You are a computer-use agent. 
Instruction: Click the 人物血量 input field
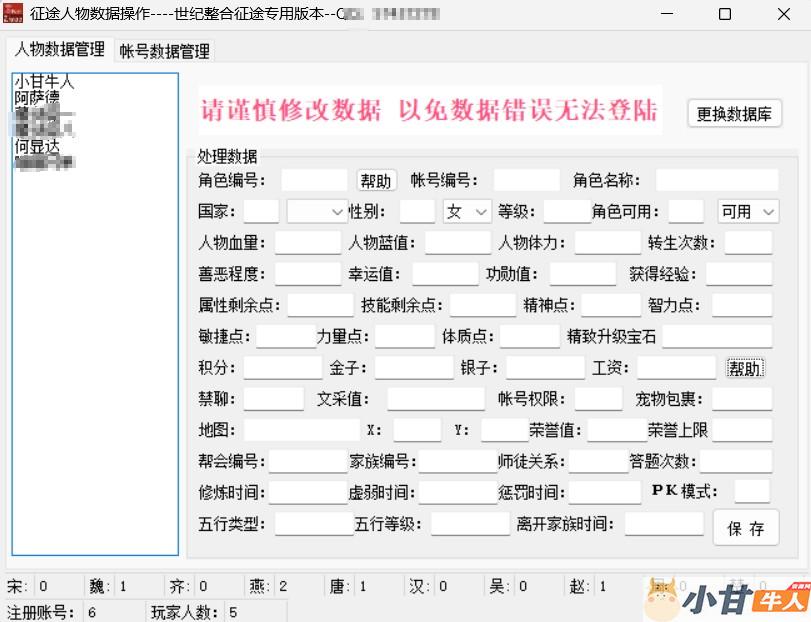pos(308,242)
